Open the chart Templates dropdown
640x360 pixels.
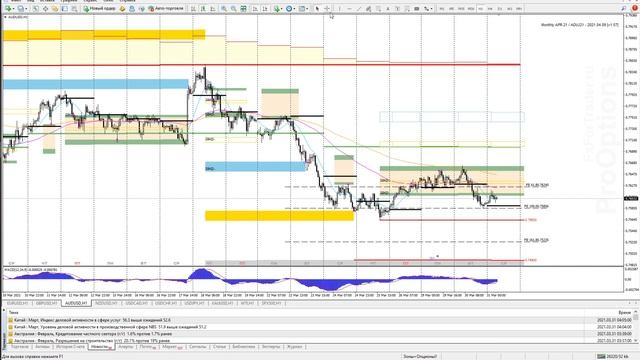click(x=303, y=8)
